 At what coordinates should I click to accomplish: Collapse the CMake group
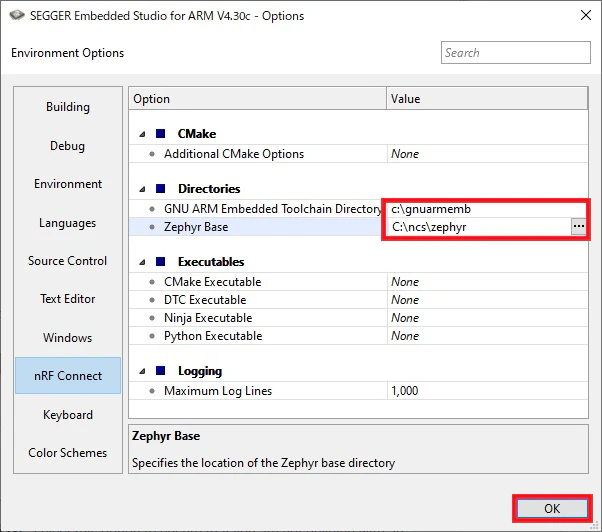142,134
